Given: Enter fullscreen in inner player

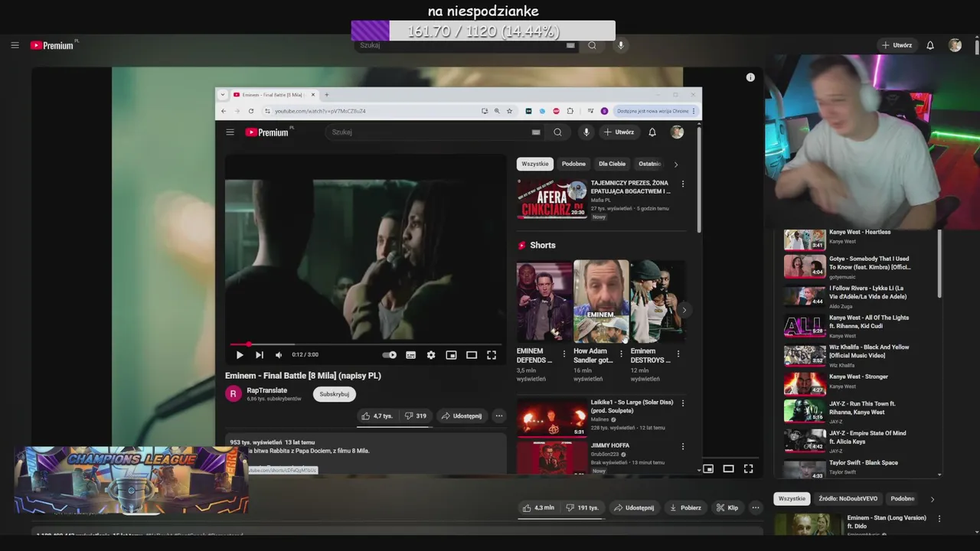Looking at the screenshot, I should click(492, 355).
